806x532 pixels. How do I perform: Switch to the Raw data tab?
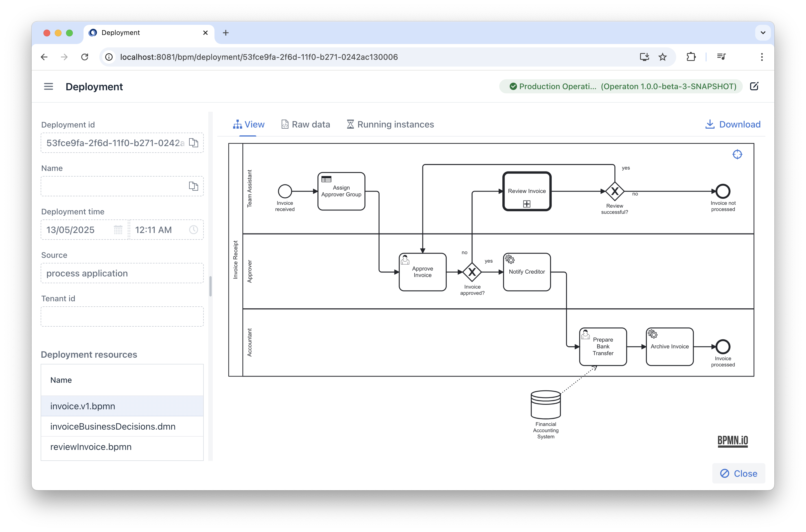pyautogui.click(x=305, y=124)
